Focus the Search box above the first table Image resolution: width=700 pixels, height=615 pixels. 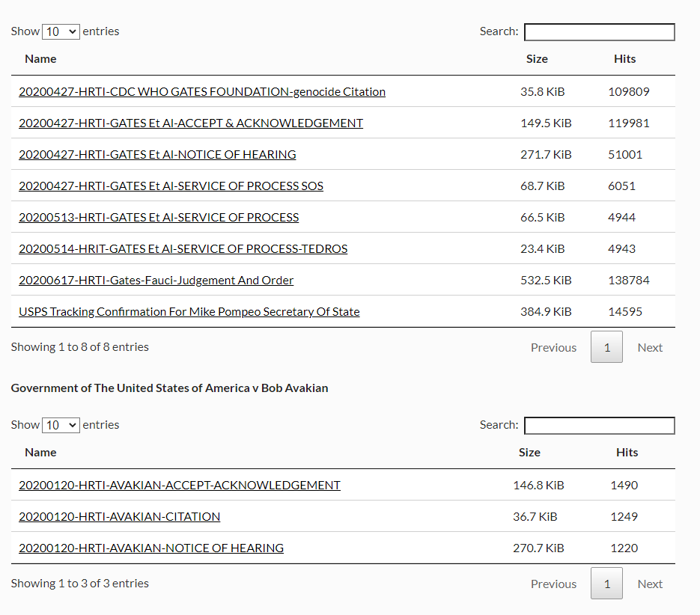tap(600, 32)
